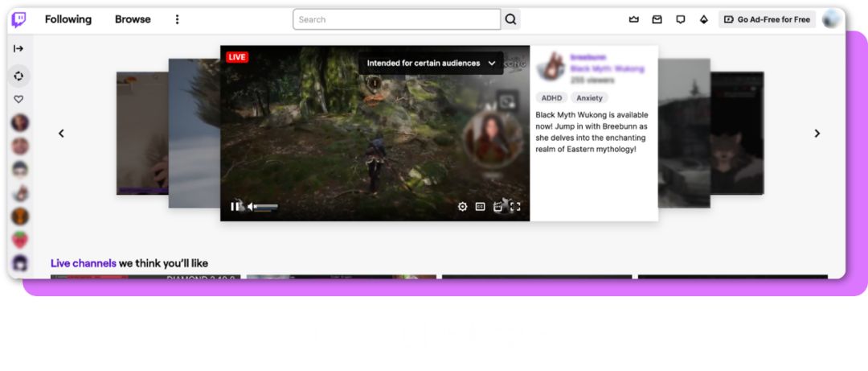Image resolution: width=868 pixels, height=371 pixels.
Task: Pause the live stream video
Action: 235,207
